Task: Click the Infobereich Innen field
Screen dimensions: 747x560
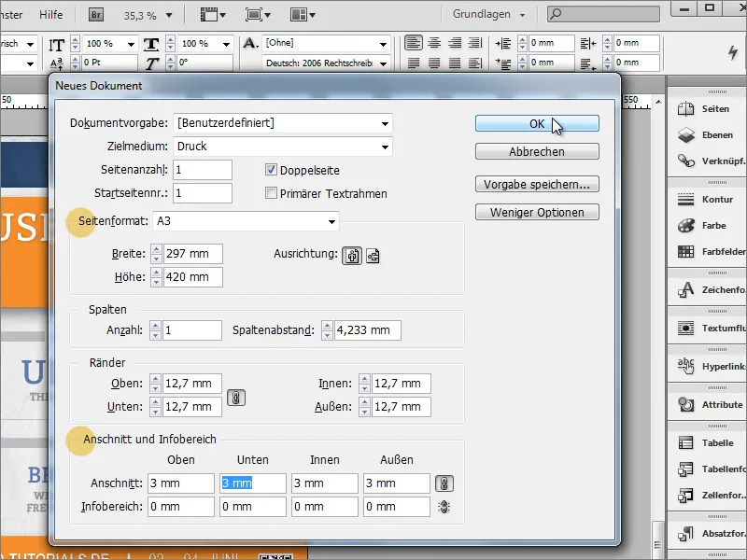Action: click(x=324, y=507)
